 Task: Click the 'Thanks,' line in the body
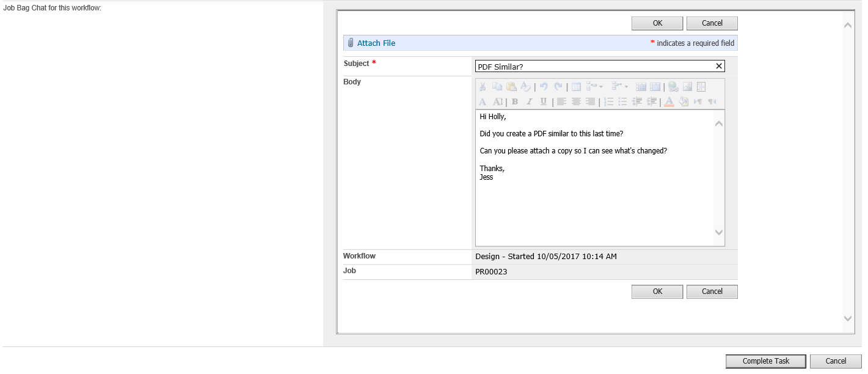coord(492,169)
